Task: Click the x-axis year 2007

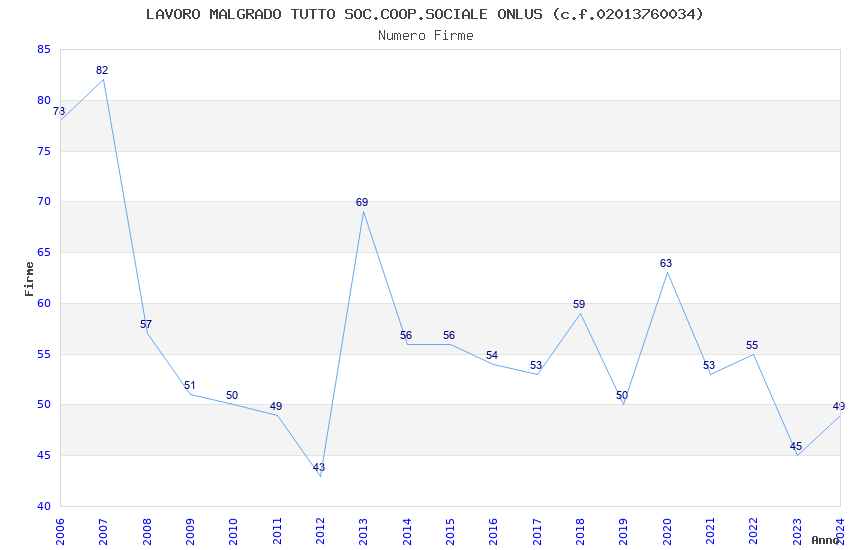Action: point(103,531)
